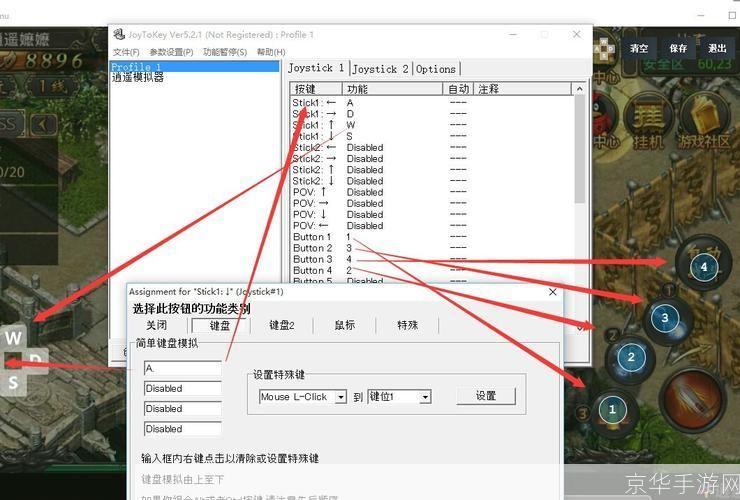Click the 退出 button in emulator toolbar
Screen dimensions: 740x500
[717, 48]
